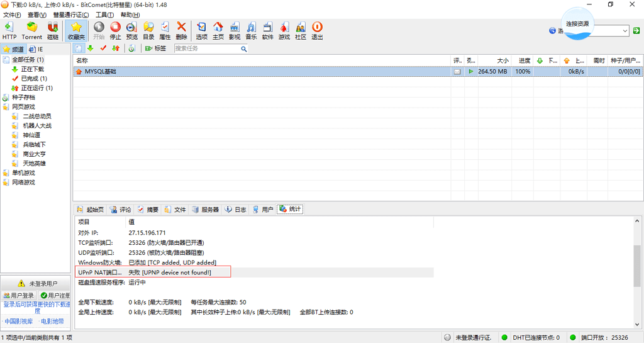
Task: Click the 音乐 music toolbar icon
Action: tap(251, 30)
